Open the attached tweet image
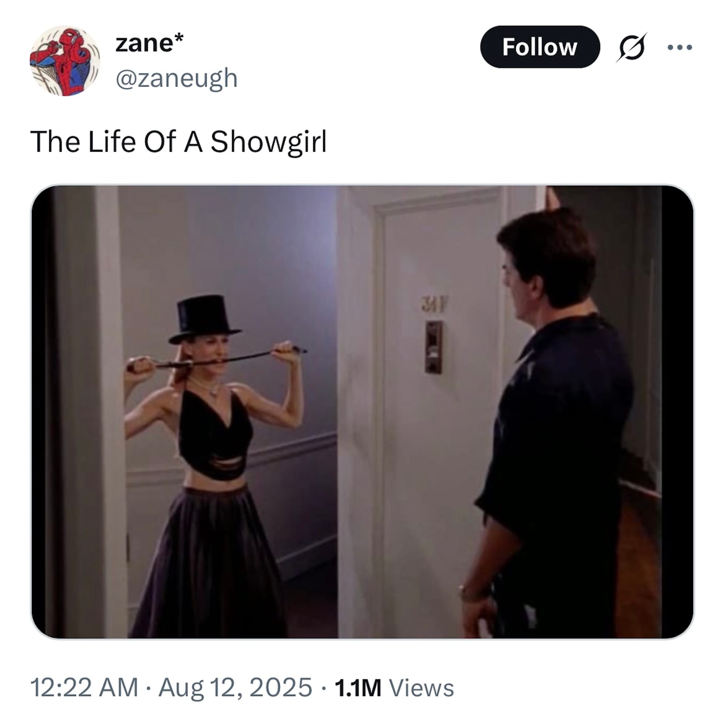This screenshot has height=728, width=725. [362, 412]
